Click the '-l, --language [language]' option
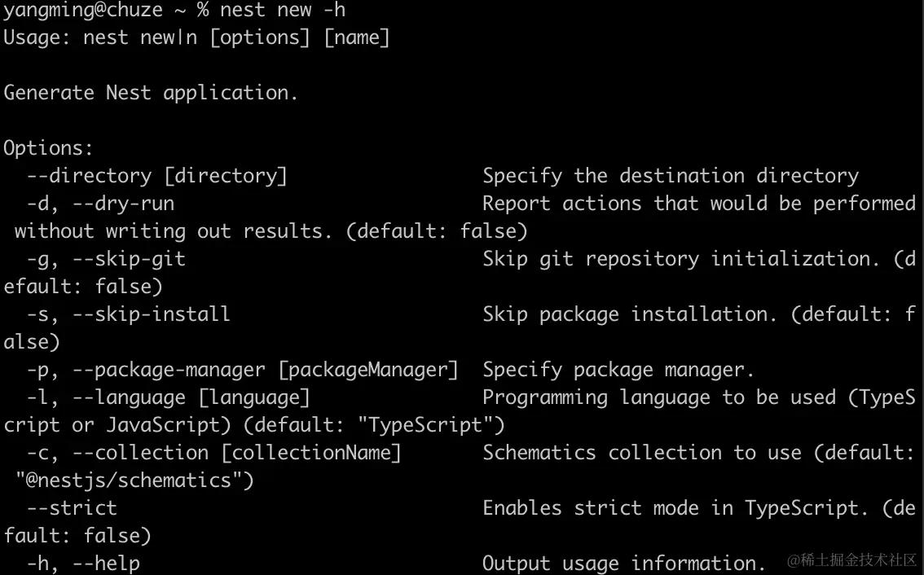The width and height of the screenshot is (924, 575). [168, 397]
